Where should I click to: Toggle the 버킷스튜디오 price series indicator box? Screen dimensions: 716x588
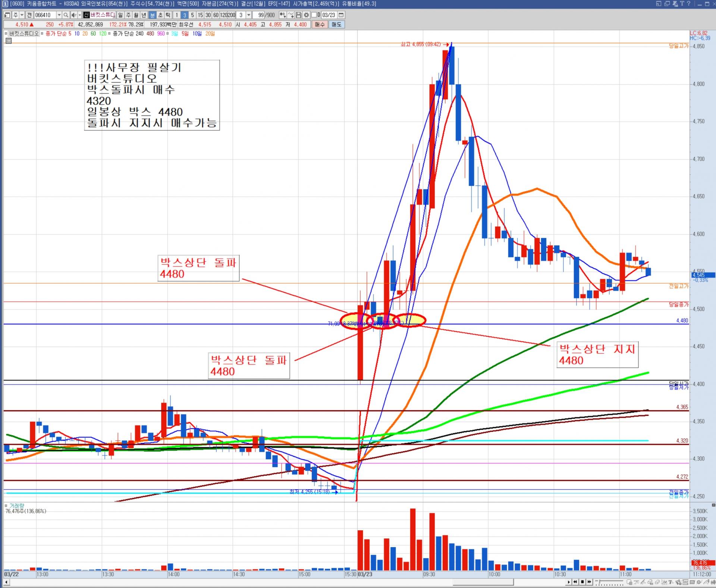click(6, 34)
